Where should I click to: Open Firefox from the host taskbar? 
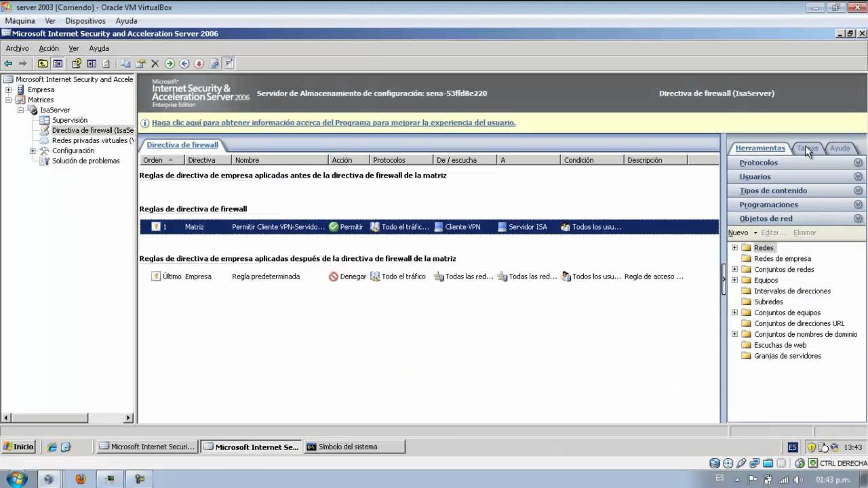pos(80,479)
